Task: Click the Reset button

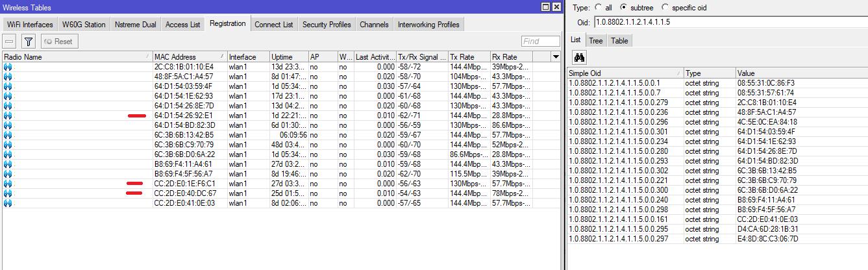Action: coord(59,41)
